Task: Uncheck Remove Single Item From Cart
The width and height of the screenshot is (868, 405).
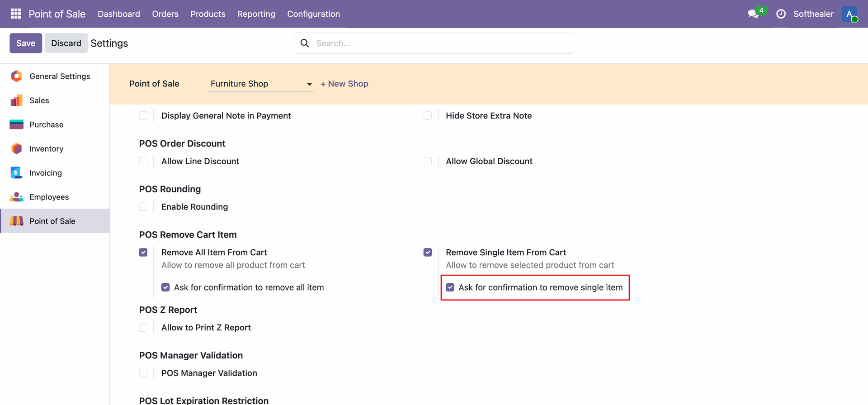Action: point(428,253)
